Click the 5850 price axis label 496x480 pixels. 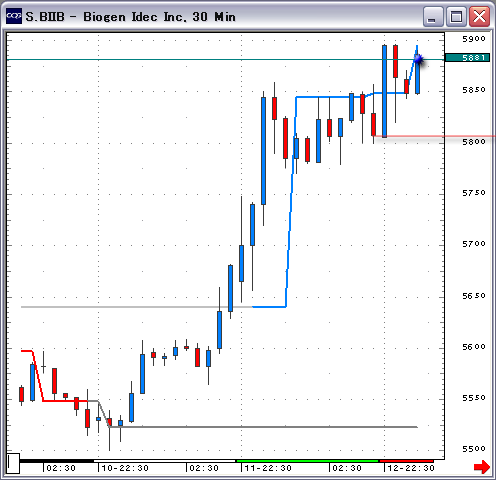click(474, 90)
